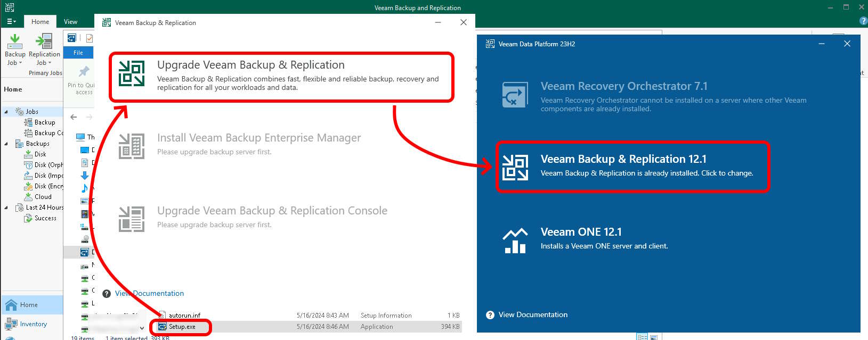868x340 pixels.
Task: Click the Veeam ONE 12.1 chart icon
Action: click(x=515, y=241)
